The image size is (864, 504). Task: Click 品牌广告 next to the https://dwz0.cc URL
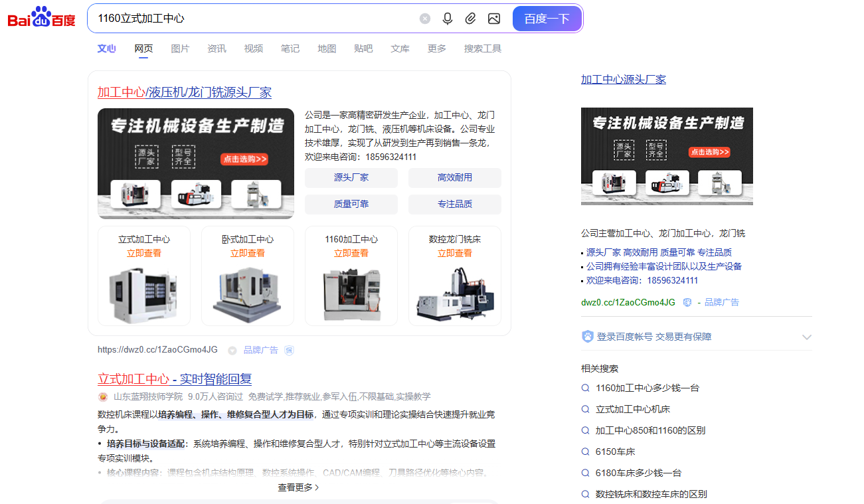261,350
